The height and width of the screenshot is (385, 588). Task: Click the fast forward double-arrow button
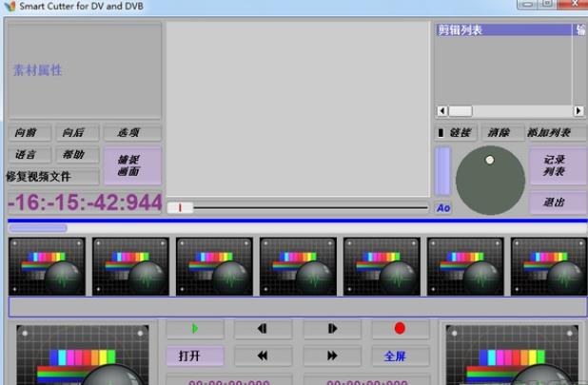pyautogui.click(x=332, y=356)
